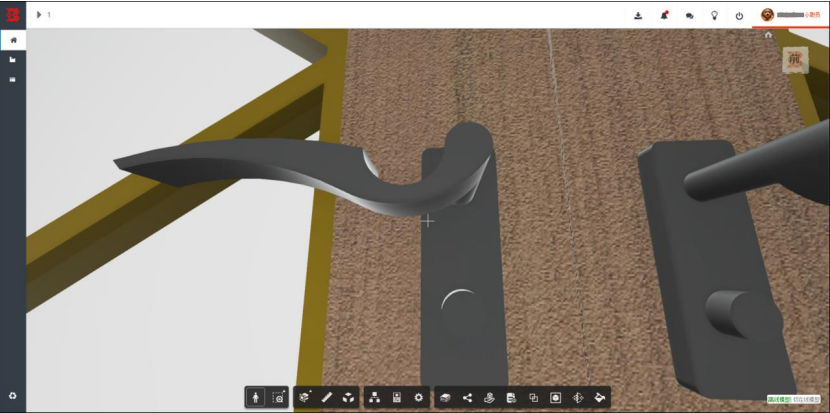
Task: Click the hand-with-layers icon
Action: 490,397
